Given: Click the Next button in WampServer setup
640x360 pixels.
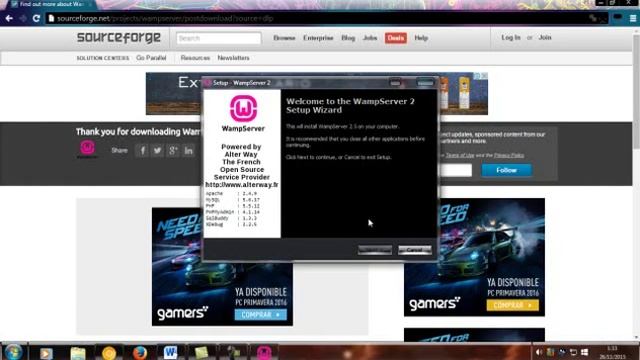Looking at the screenshot, I should tap(375, 250).
